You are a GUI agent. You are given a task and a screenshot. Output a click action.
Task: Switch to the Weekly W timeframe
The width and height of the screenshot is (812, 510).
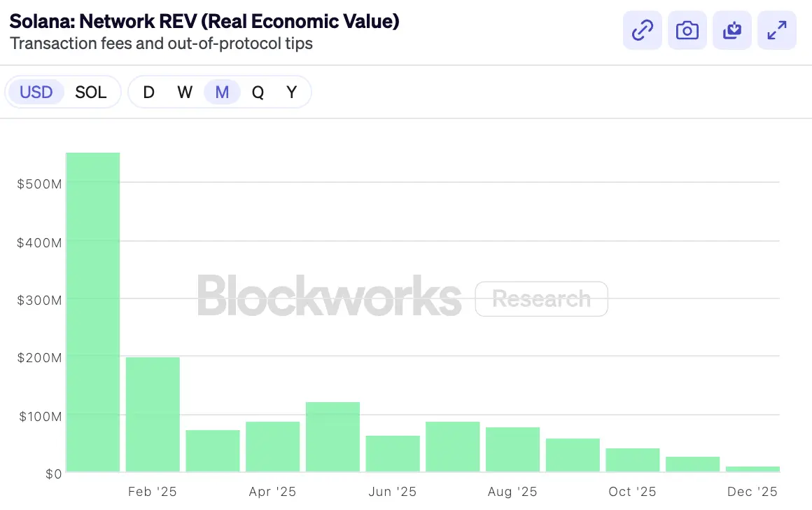click(185, 92)
